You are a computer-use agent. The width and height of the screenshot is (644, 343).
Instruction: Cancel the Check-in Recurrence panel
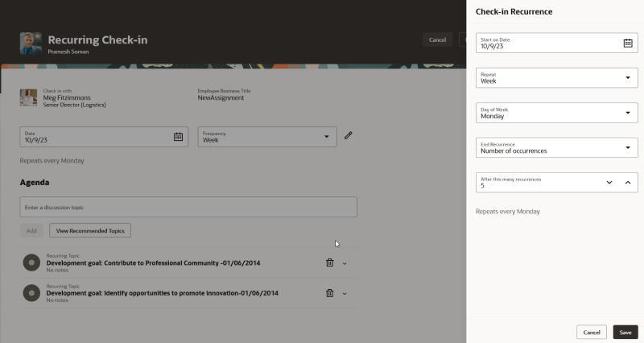(592, 333)
